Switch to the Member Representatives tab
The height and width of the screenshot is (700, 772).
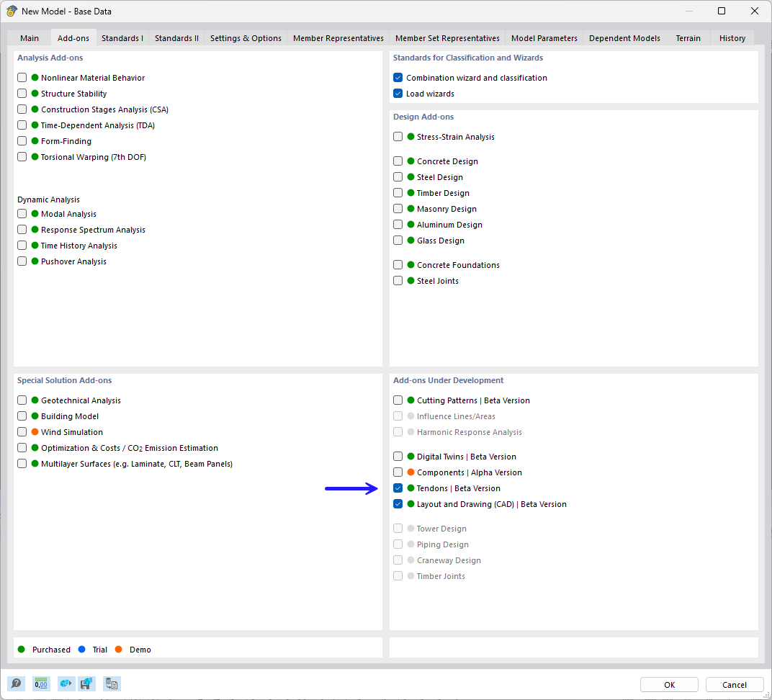pyautogui.click(x=337, y=37)
